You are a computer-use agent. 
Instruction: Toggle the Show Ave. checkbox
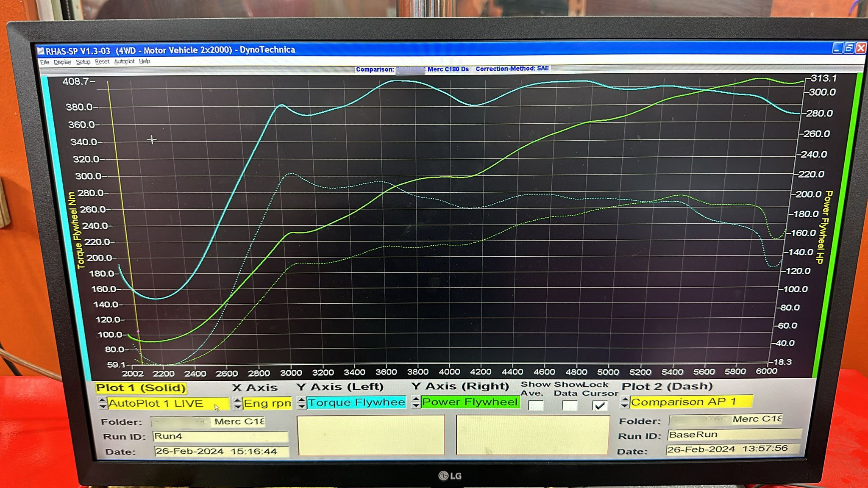[x=536, y=405]
